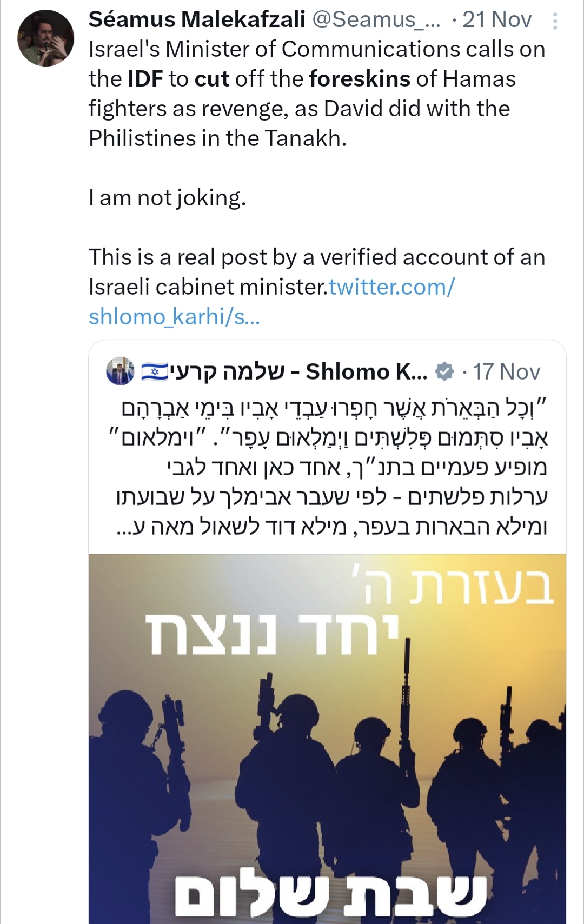Click the Séamus Malekafzali display name
This screenshot has height=924, width=584.
coord(197,20)
